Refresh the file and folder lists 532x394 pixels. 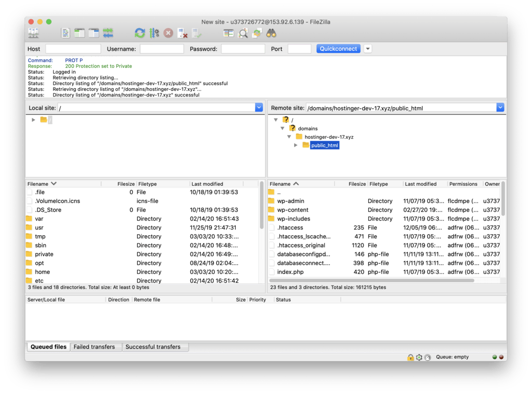(140, 33)
